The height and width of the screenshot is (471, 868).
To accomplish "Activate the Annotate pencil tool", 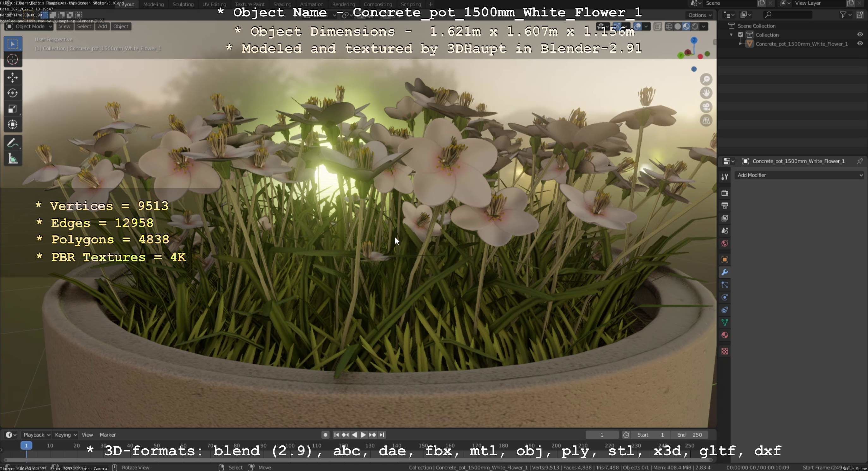I will [12, 143].
